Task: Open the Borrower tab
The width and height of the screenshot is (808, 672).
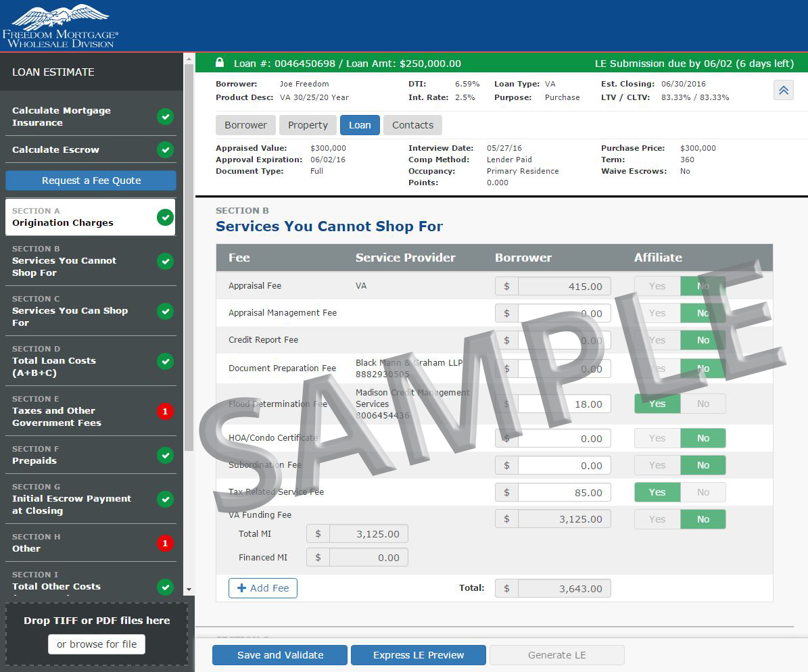Action: (245, 125)
